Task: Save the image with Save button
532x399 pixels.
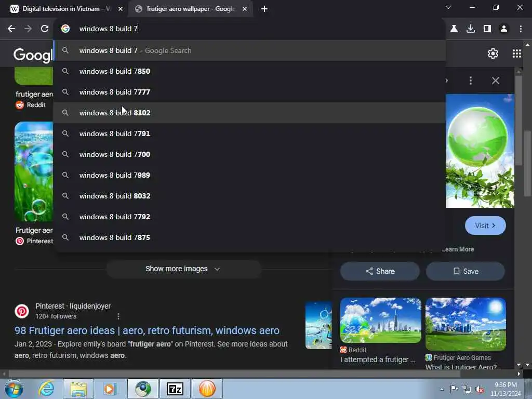Action: (x=465, y=271)
